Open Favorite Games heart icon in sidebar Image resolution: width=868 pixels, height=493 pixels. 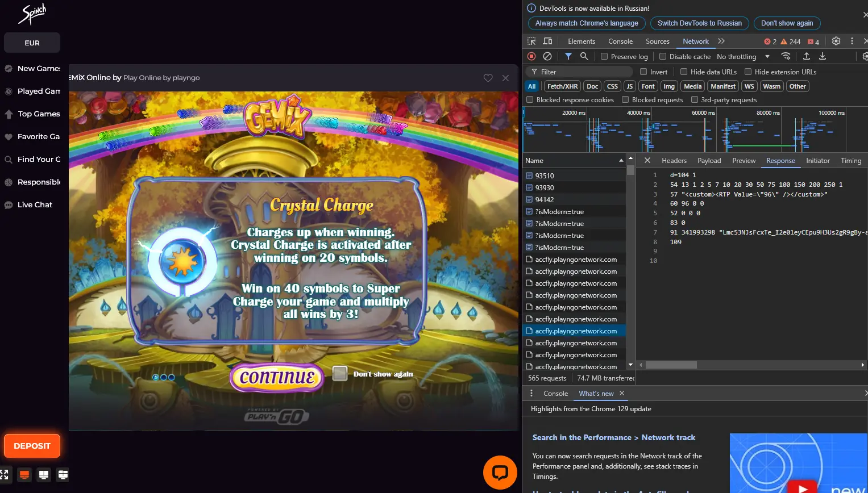click(x=9, y=137)
